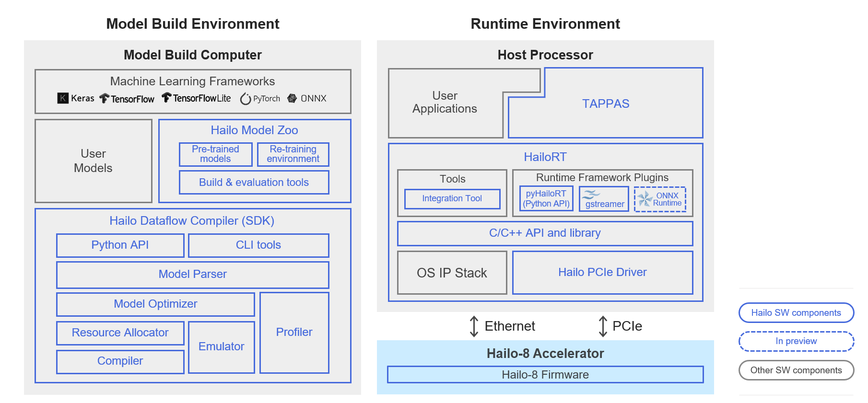Click the HailoRT title
This screenshot has width=868, height=403.
(545, 157)
